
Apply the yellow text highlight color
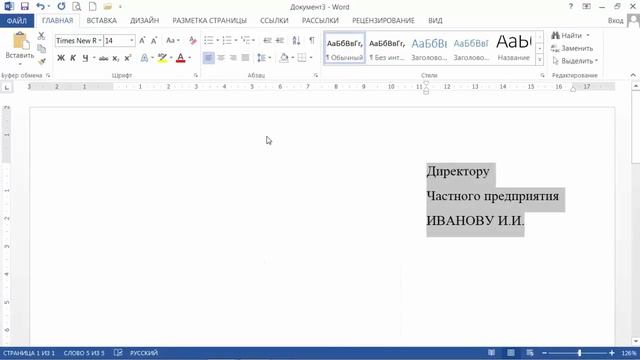162,58
